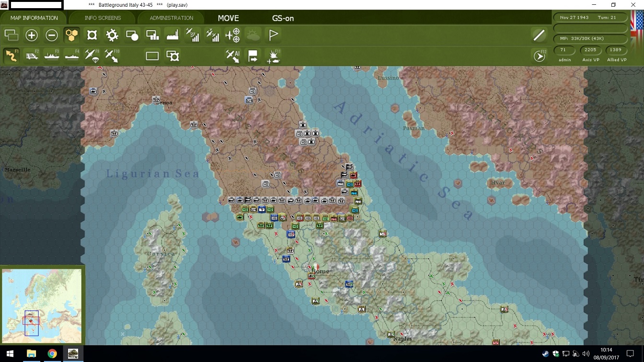
Task: Select the F10 air mission mode
Action: pyautogui.click(x=112, y=56)
